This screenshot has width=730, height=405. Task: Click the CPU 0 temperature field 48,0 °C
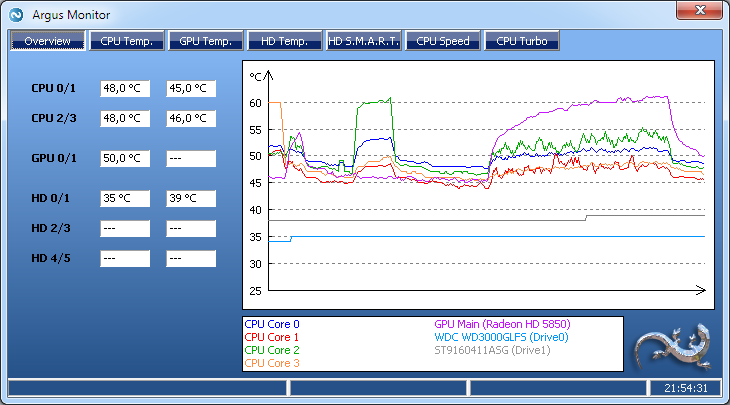point(125,88)
